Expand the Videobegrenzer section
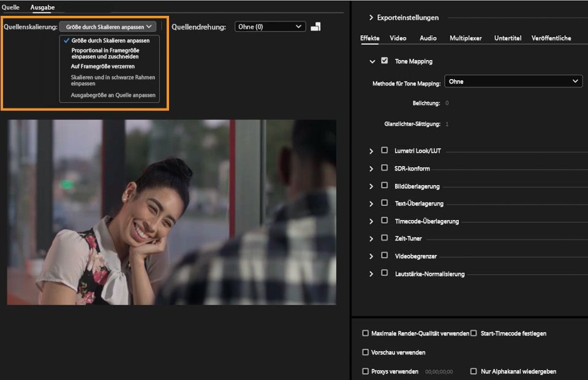Viewport: 588px width, 380px height. coord(371,256)
